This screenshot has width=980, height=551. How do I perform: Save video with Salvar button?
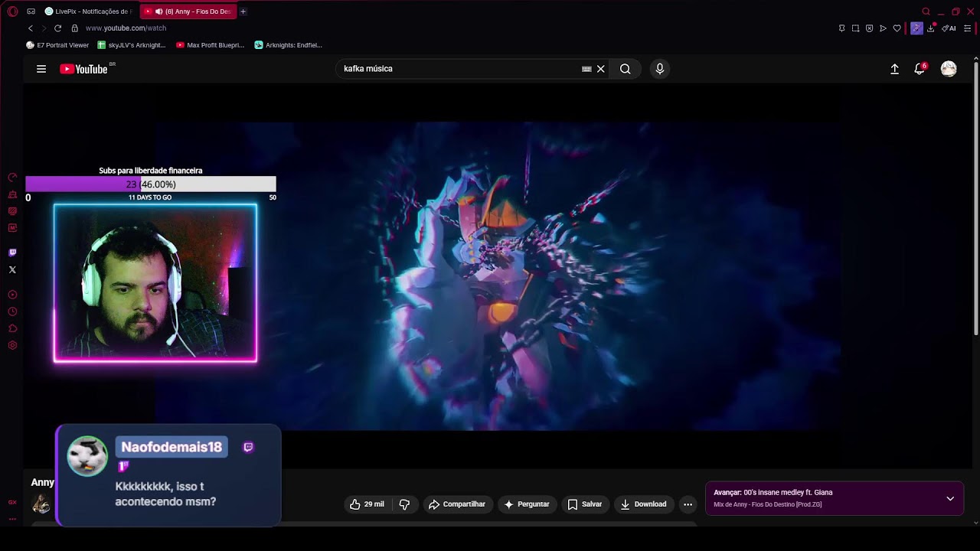[585, 504]
